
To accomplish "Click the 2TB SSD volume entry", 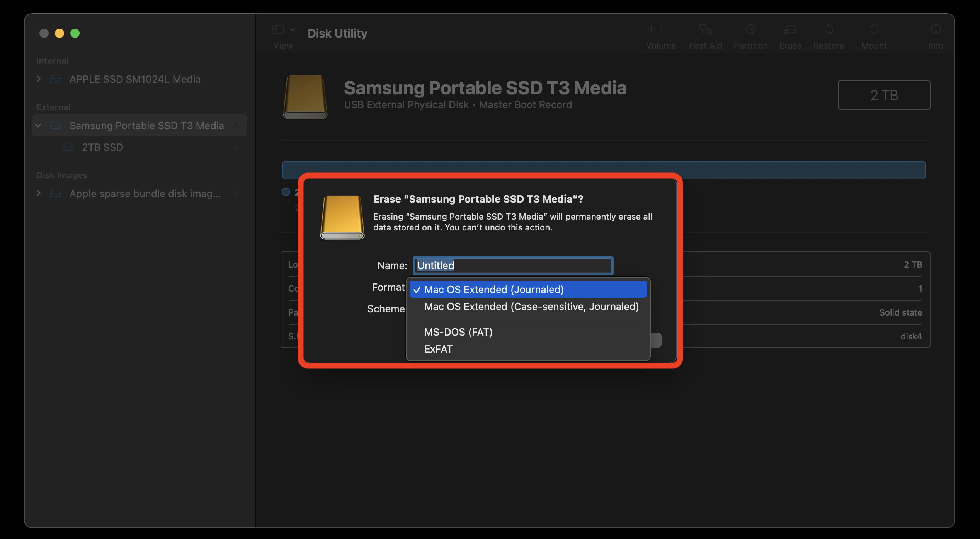I will 102,147.
